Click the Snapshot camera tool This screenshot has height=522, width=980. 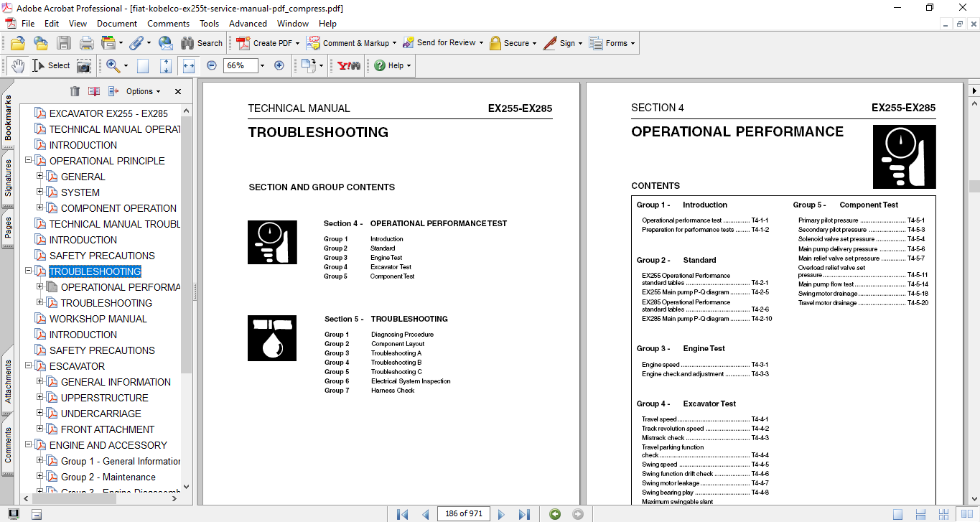(84, 65)
